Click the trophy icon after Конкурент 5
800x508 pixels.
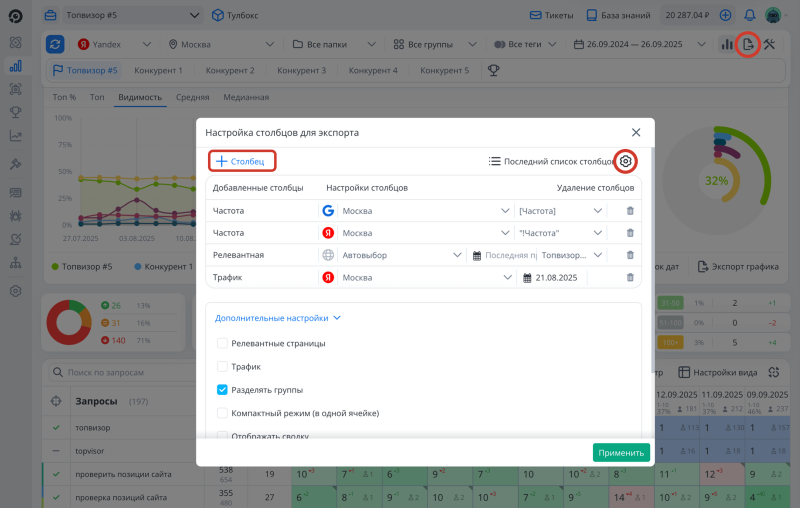click(493, 71)
